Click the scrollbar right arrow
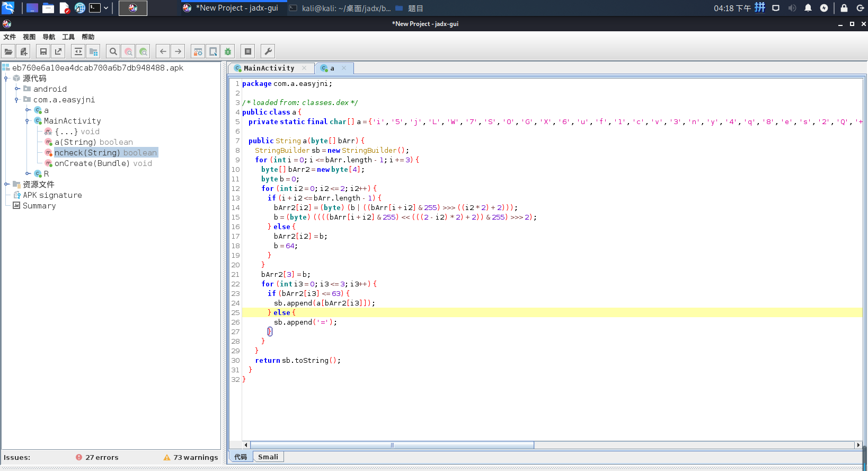The height and width of the screenshot is (471, 868). pyautogui.click(x=858, y=445)
